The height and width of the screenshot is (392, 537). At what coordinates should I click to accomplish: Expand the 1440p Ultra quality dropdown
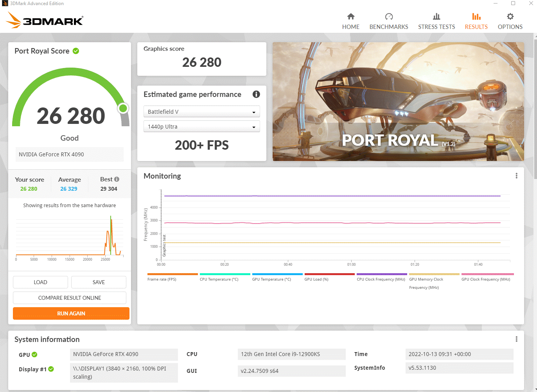[201, 126]
